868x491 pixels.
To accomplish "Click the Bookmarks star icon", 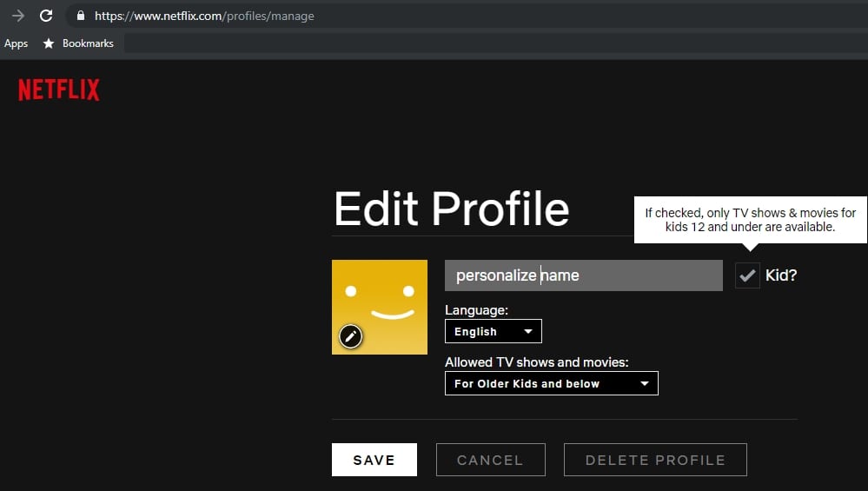I will [x=49, y=43].
